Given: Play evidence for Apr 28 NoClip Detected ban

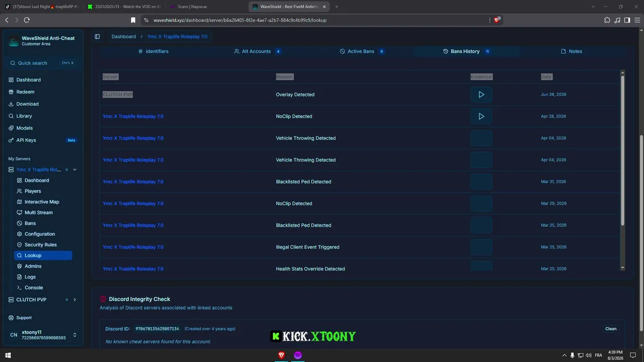Looking at the screenshot, I should 481,116.
